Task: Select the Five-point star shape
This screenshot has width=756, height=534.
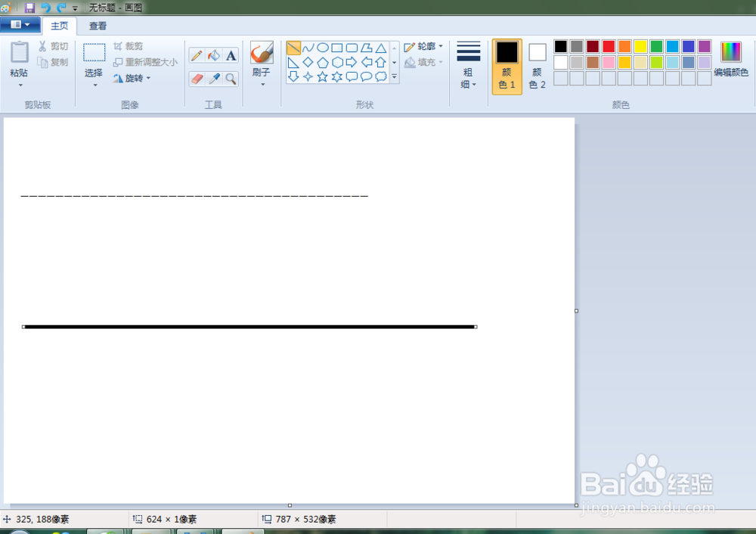Action: pyautogui.click(x=323, y=76)
